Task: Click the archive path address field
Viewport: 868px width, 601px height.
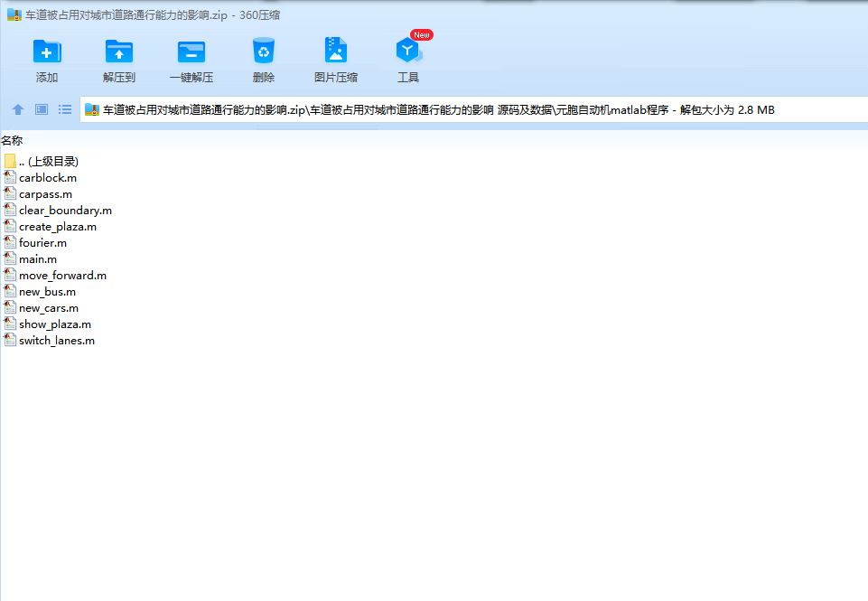Action: (x=474, y=109)
